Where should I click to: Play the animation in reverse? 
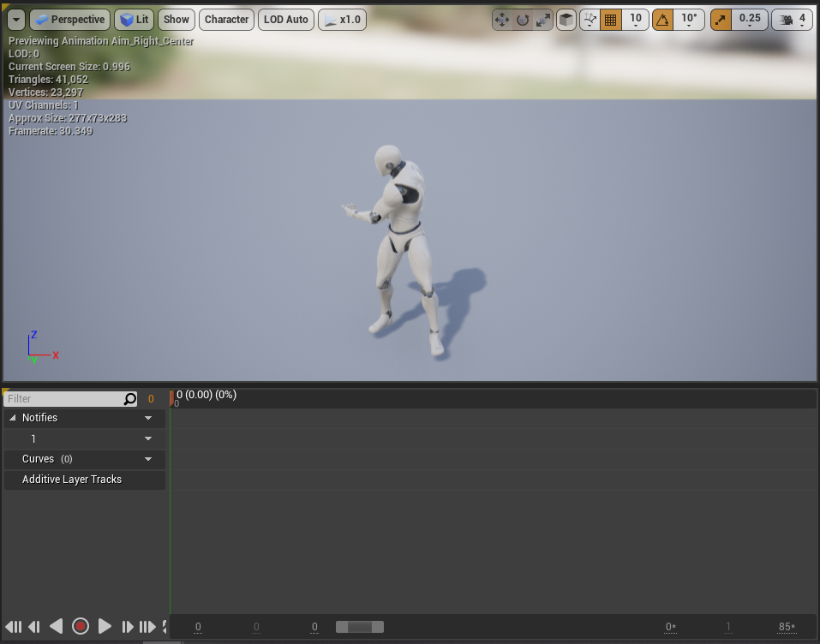56,626
